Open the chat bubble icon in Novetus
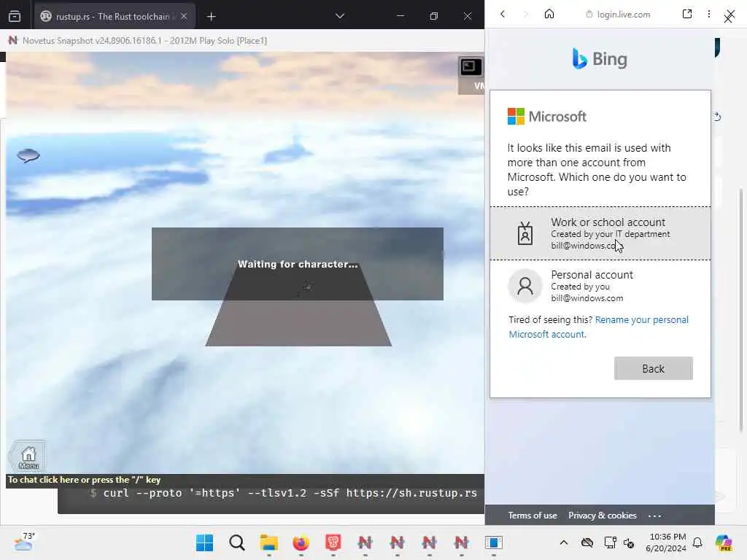The width and height of the screenshot is (747, 560). click(x=28, y=155)
